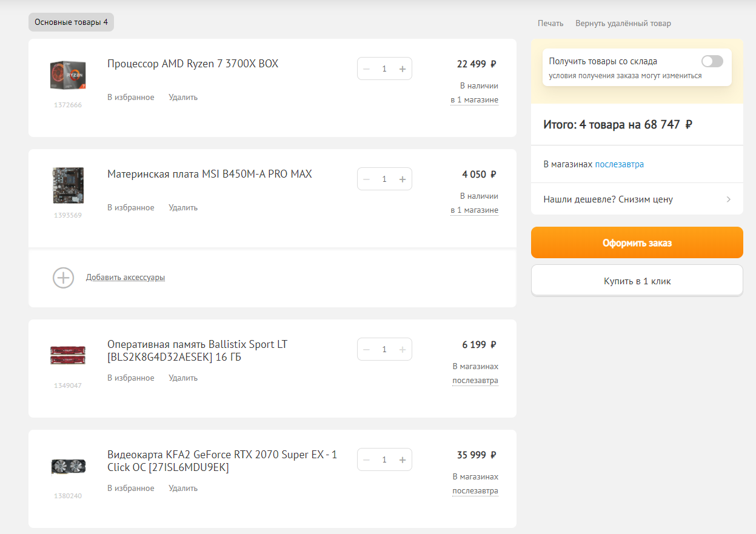
Task: Click the price 4 050 ₽
Action: [480, 175]
